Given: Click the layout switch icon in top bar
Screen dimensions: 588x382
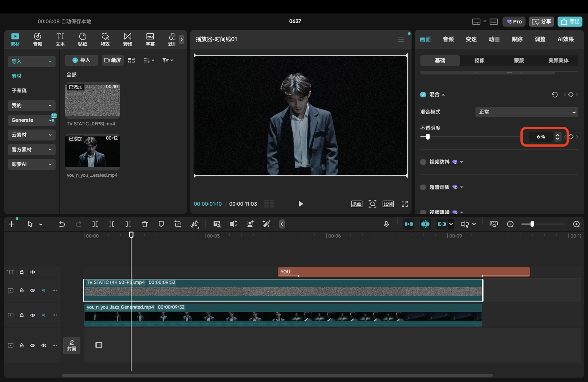Looking at the screenshot, I should pyautogui.click(x=476, y=22).
